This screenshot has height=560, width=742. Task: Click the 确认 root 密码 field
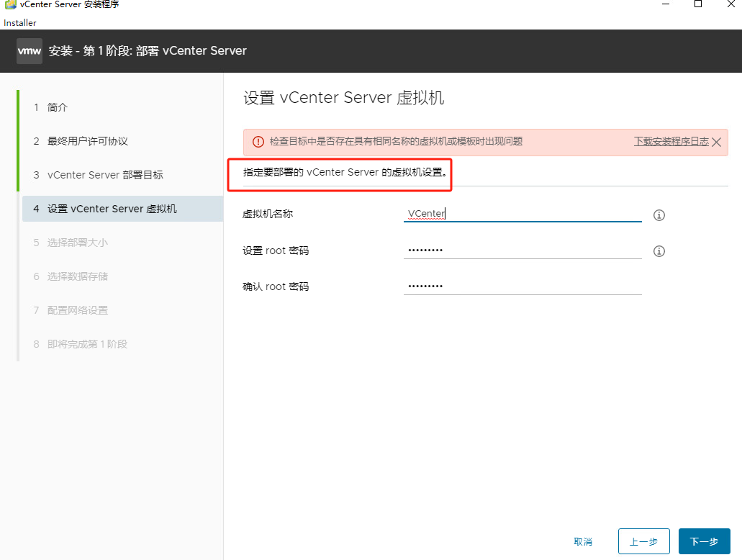522,286
